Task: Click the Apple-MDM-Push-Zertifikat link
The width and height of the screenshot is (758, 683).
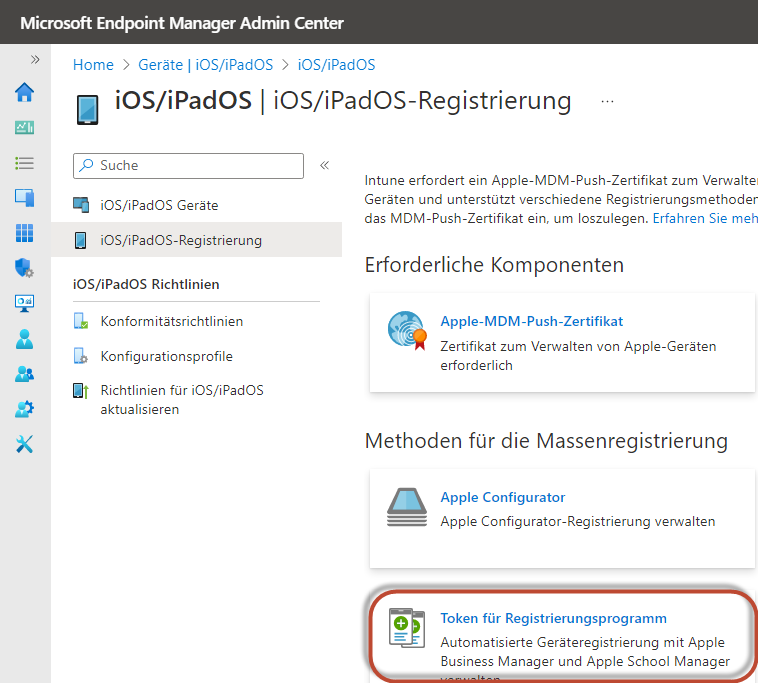Action: tap(531, 321)
